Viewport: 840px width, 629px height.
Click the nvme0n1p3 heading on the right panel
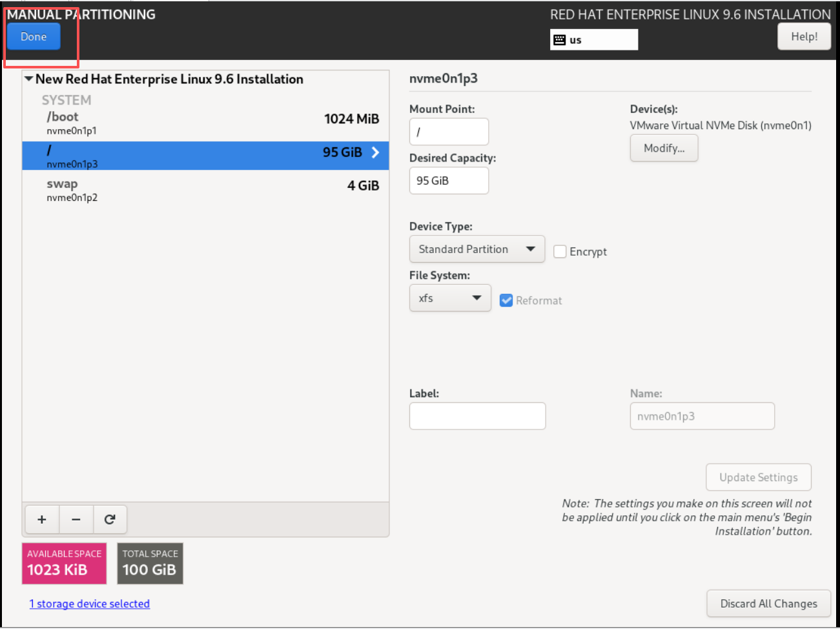(x=444, y=78)
